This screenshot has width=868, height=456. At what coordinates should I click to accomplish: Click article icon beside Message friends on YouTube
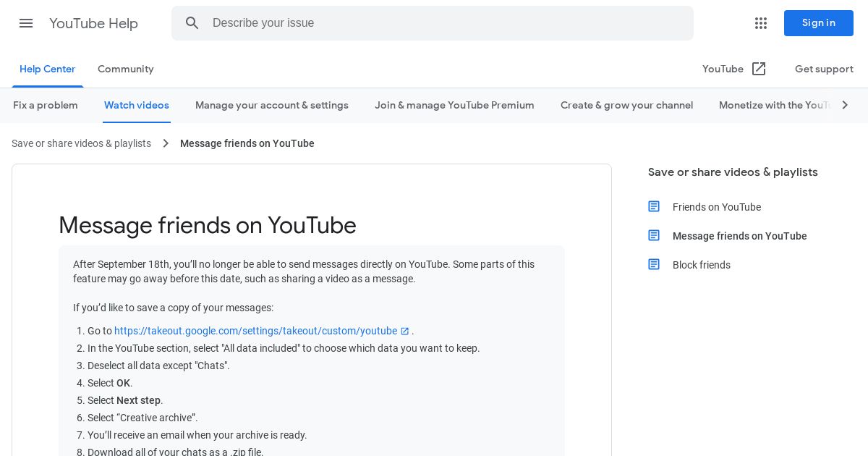pyautogui.click(x=654, y=235)
